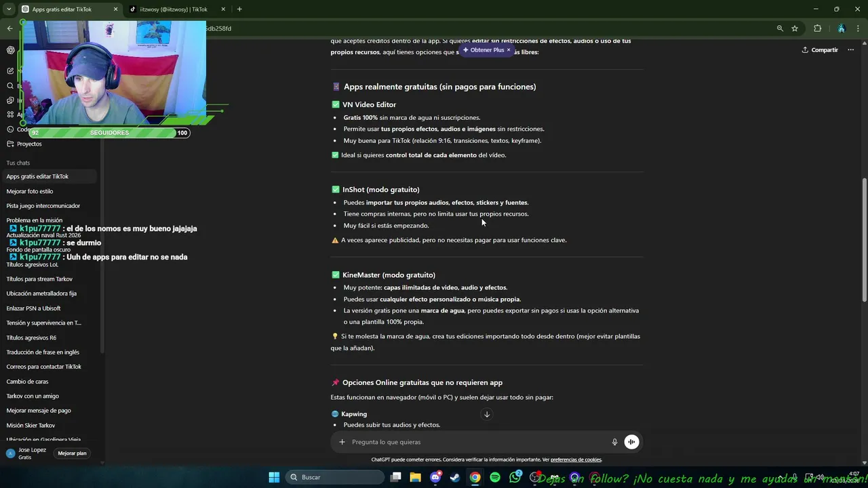Screen dimensions: 868x488
Task: Open the Correos para contactar TikTok chat
Action: (49, 367)
